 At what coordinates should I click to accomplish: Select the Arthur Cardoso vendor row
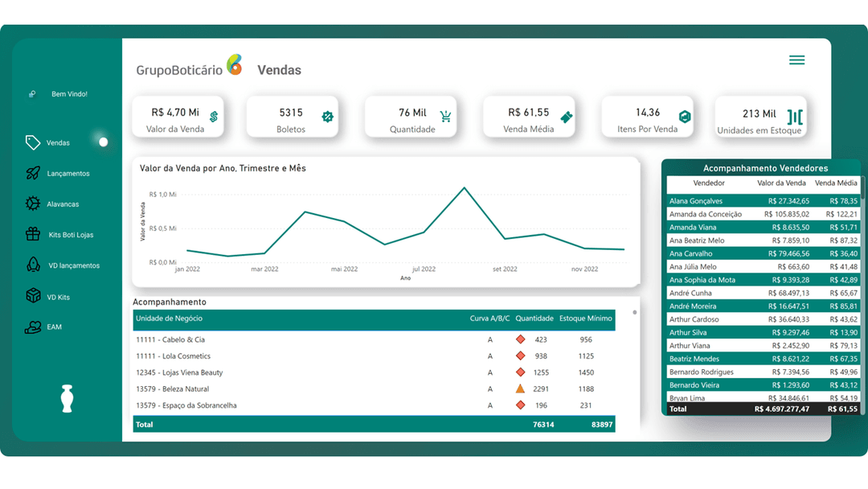764,319
